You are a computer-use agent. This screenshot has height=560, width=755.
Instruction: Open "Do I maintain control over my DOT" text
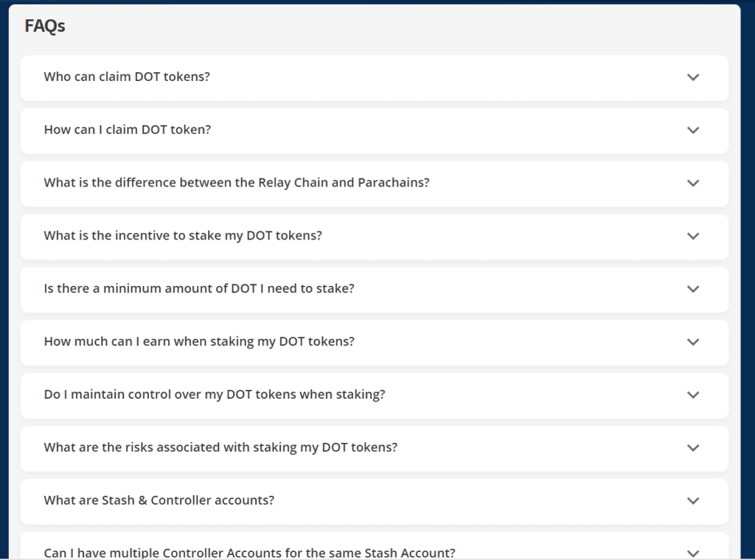click(x=215, y=395)
